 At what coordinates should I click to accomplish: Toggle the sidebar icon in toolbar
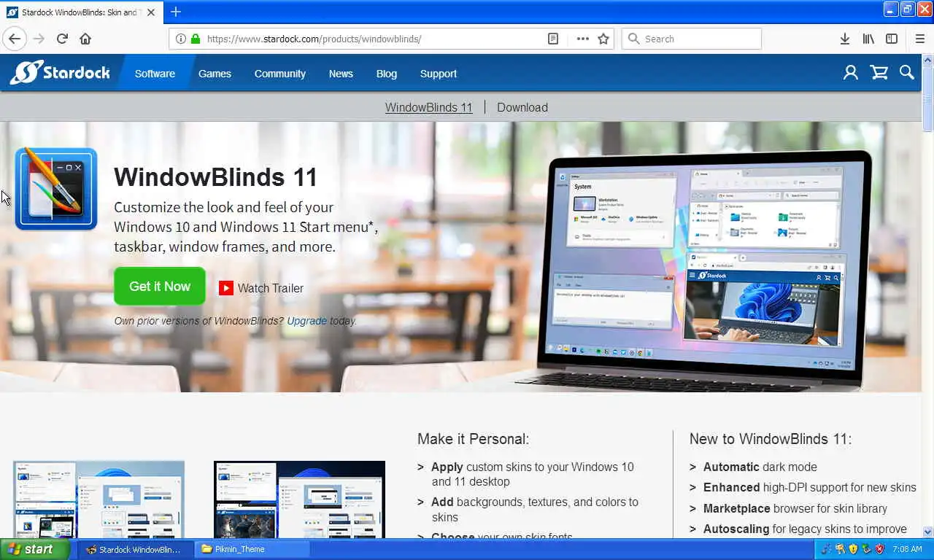(892, 39)
